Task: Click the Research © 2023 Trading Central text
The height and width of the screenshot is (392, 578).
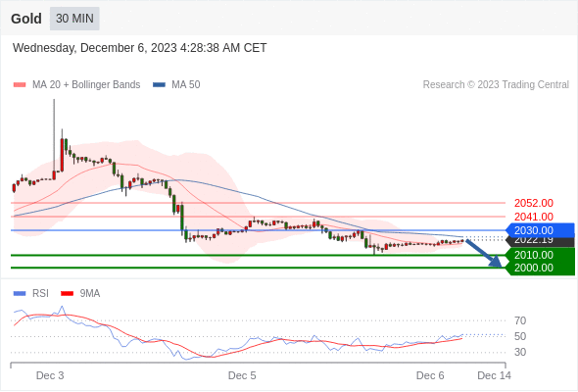Action: 496,85
